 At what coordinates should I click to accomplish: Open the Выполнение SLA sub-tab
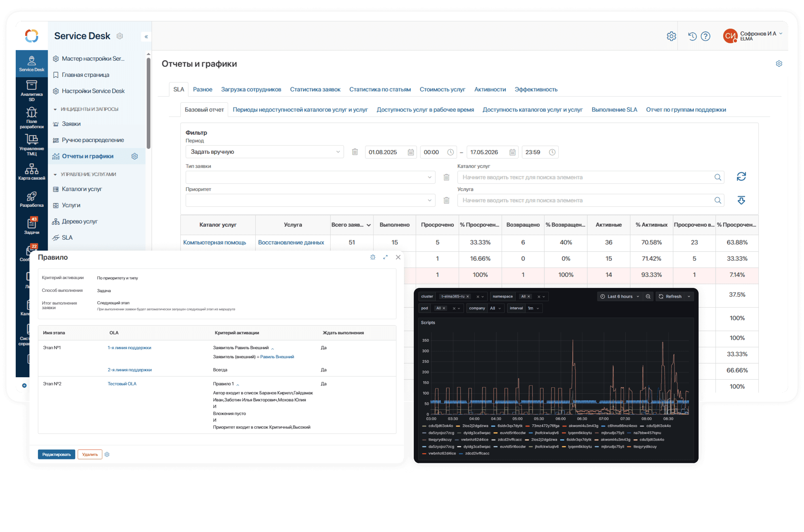coord(614,110)
